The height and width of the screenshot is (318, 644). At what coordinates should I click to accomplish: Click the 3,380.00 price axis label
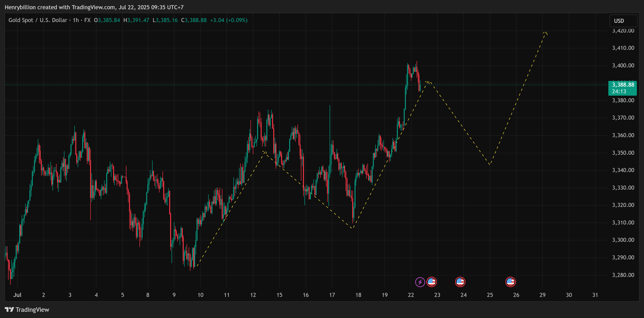coord(623,101)
